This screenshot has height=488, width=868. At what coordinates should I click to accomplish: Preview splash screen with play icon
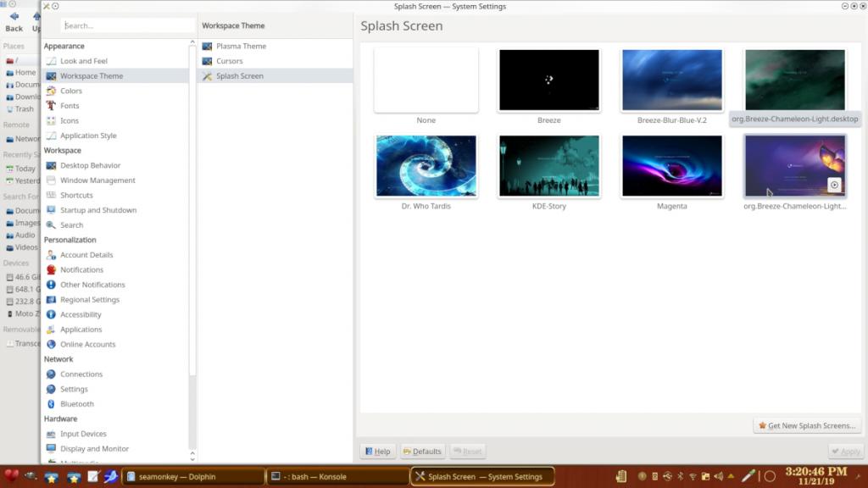[834, 185]
